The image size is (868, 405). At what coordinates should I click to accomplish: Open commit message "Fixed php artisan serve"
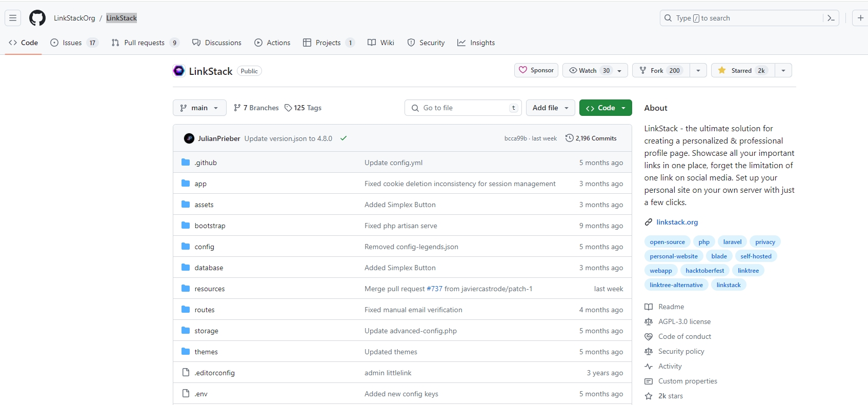point(401,226)
